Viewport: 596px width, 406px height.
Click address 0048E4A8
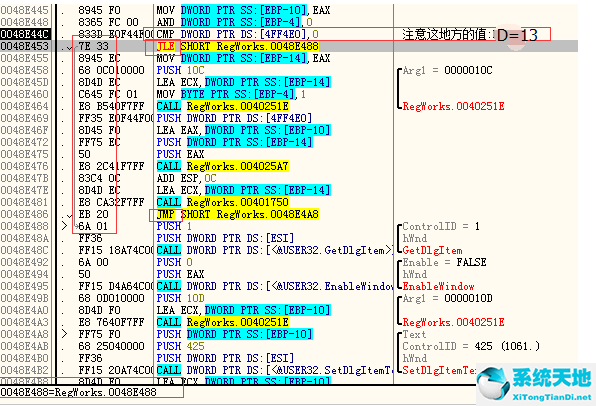25,334
